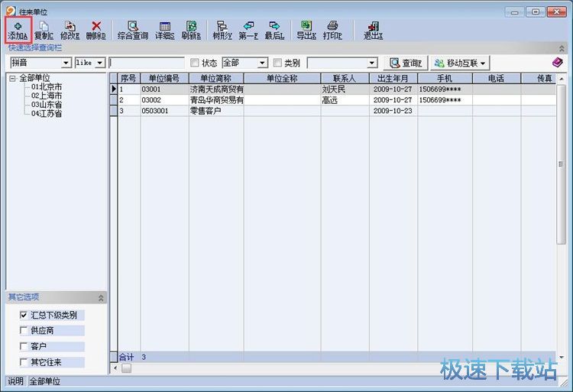Select 03山东省 in the tree
Viewport: 573px width, 392px height.
coord(47,105)
